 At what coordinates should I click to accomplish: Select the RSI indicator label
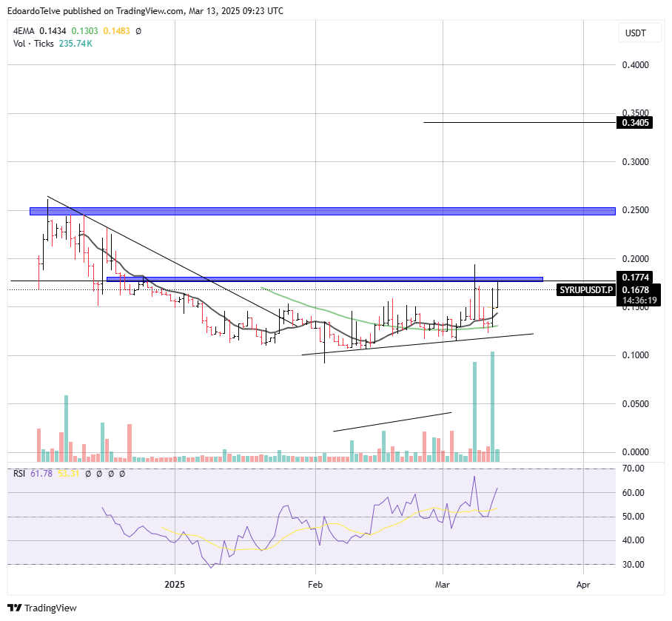pyautogui.click(x=19, y=474)
